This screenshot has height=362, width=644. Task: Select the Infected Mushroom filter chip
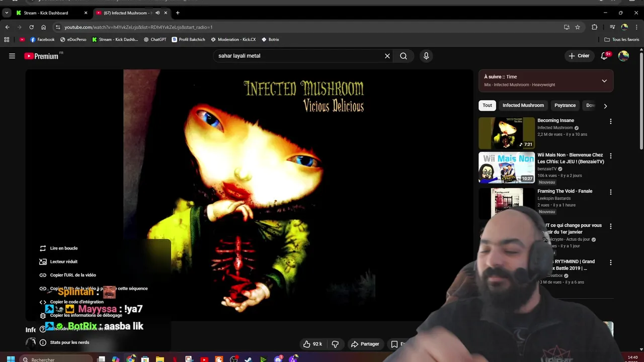tap(523, 105)
